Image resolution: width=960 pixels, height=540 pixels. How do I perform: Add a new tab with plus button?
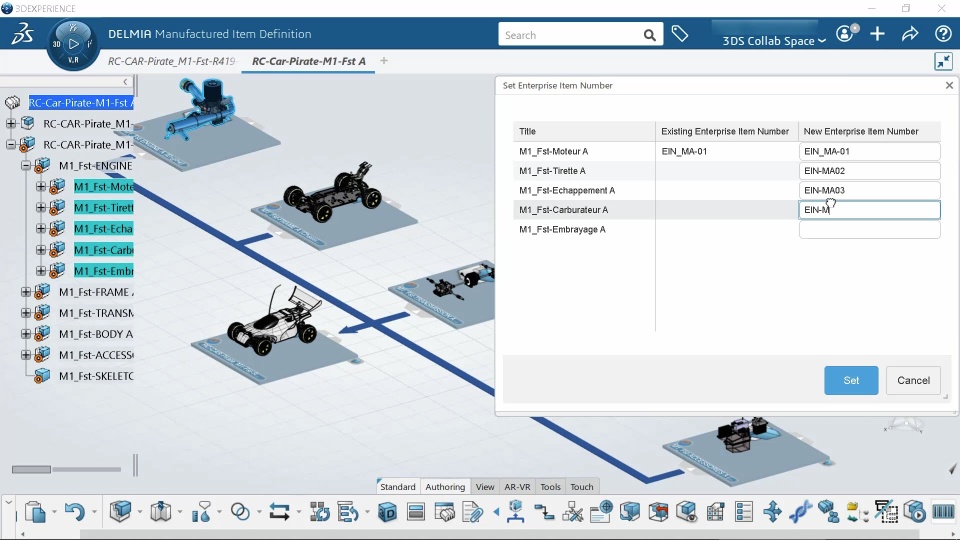coord(384,61)
